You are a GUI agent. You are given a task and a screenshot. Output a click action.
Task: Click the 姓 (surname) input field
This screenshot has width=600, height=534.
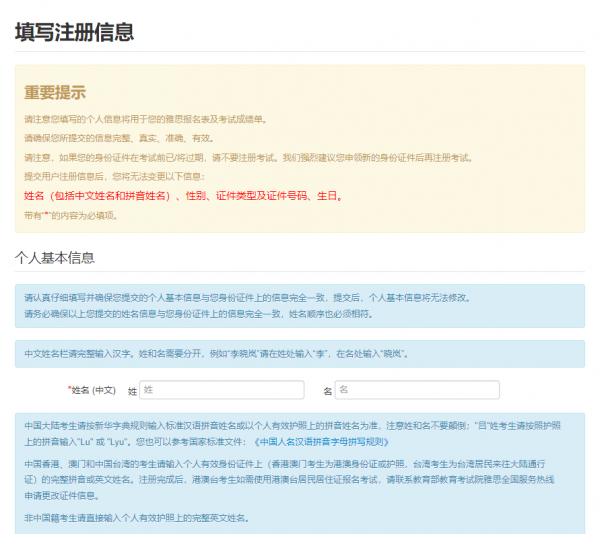point(222,390)
